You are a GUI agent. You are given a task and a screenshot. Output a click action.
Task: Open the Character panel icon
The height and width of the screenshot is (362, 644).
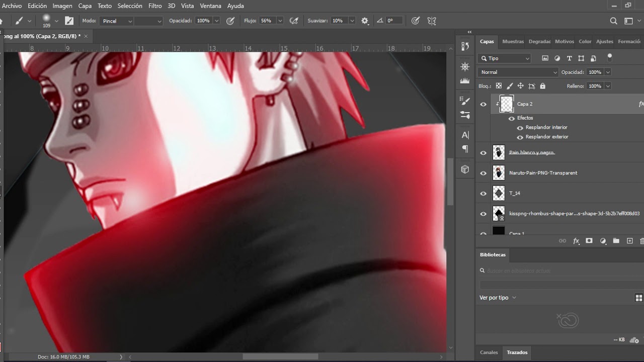pyautogui.click(x=465, y=135)
